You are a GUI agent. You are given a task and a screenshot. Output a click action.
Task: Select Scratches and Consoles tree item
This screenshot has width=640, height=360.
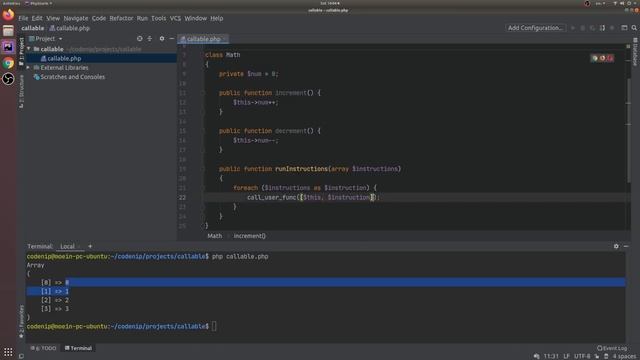point(69,77)
